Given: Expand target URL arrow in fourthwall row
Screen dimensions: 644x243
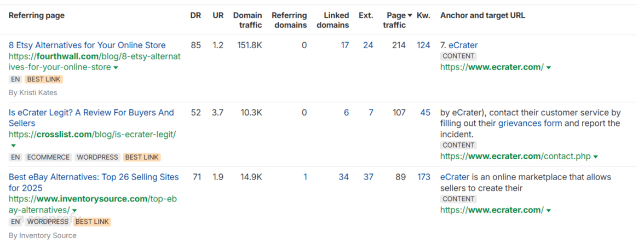Looking at the screenshot, I should 549,68.
